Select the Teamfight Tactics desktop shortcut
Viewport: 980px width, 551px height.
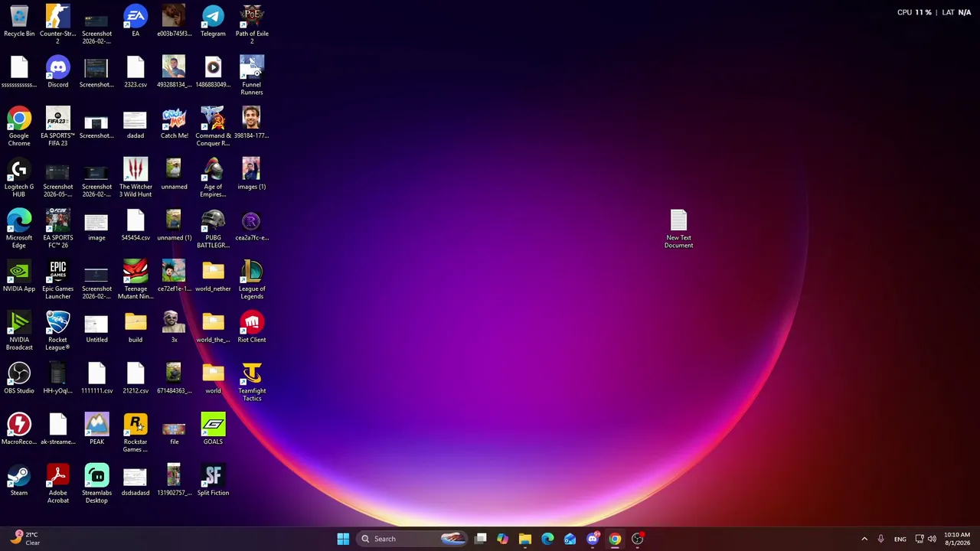click(x=252, y=383)
